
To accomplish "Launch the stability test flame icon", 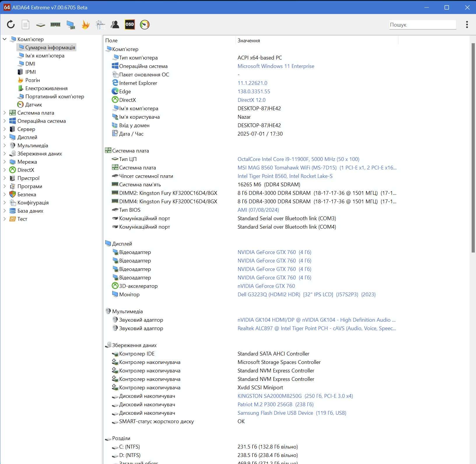I will tap(85, 24).
